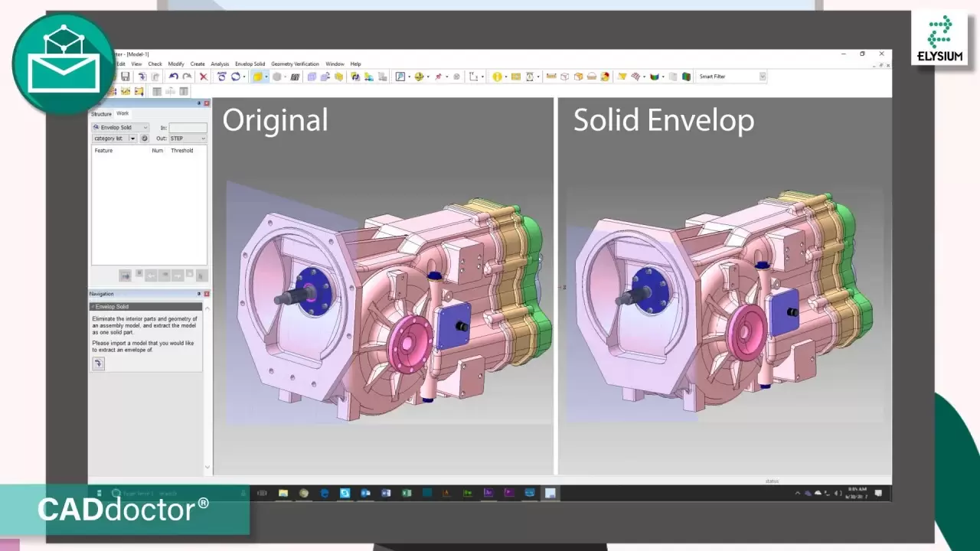Click the category list button
This screenshot has height=551, width=980.
(x=109, y=139)
